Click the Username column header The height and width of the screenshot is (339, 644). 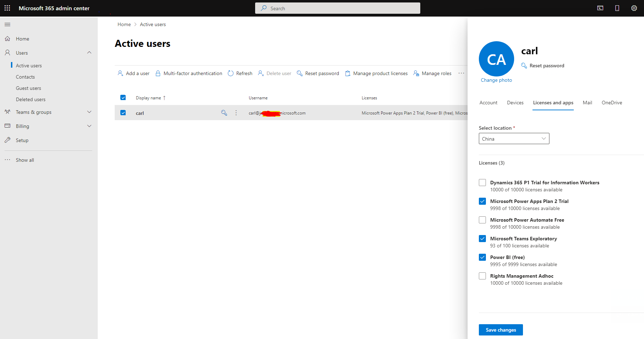[258, 98]
